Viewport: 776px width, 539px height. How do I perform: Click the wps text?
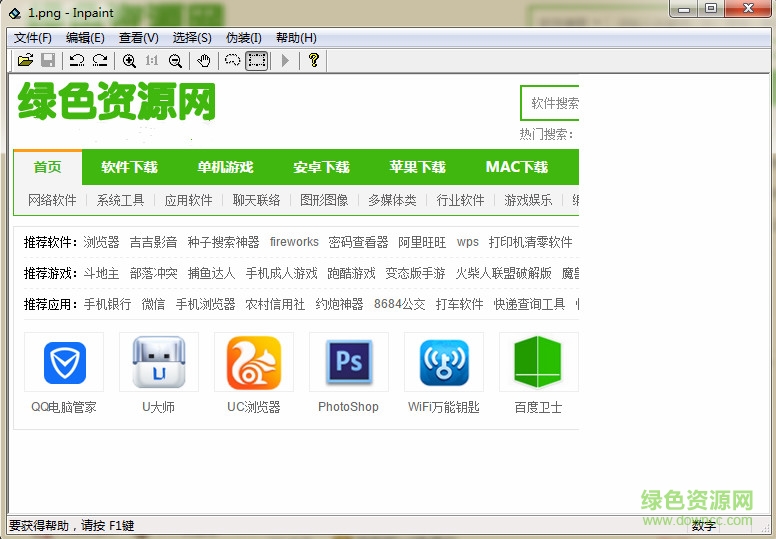click(468, 242)
